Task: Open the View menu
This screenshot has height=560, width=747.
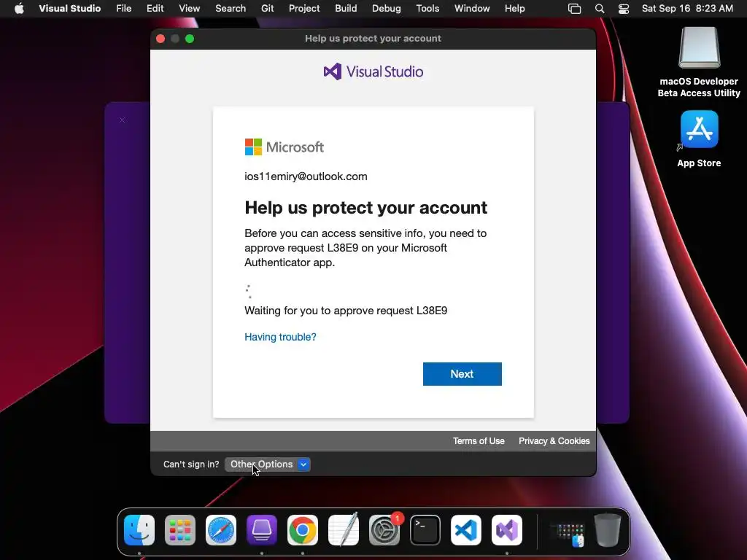Action: pos(189,9)
